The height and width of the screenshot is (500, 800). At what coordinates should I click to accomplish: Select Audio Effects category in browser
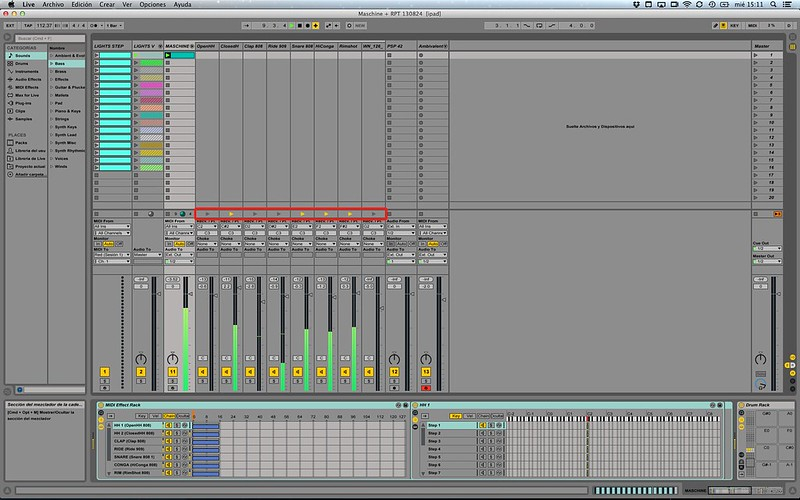27,79
